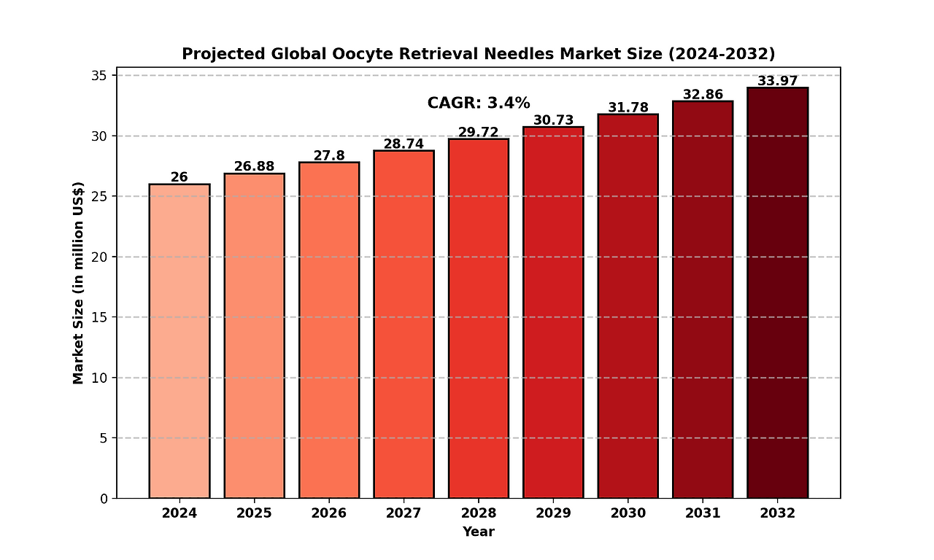Viewport: 934px width, 560px height.
Task: Select the 2024 bar
Action: pyautogui.click(x=180, y=341)
